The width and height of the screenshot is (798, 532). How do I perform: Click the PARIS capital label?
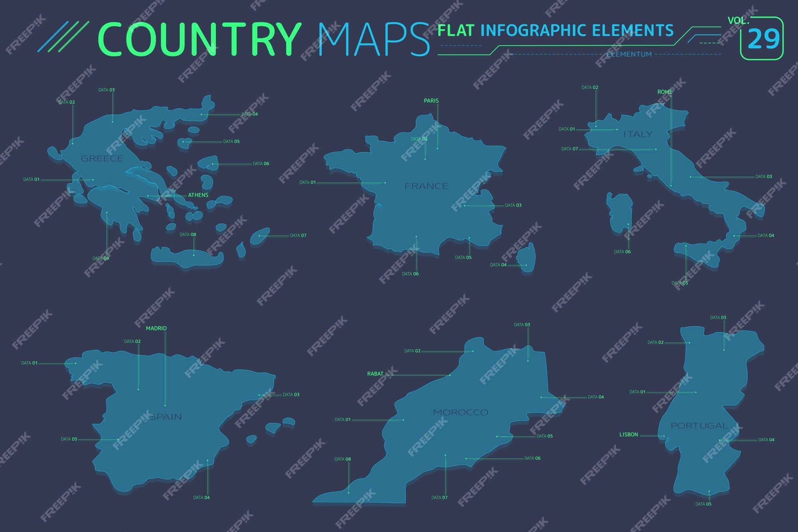pos(431,101)
